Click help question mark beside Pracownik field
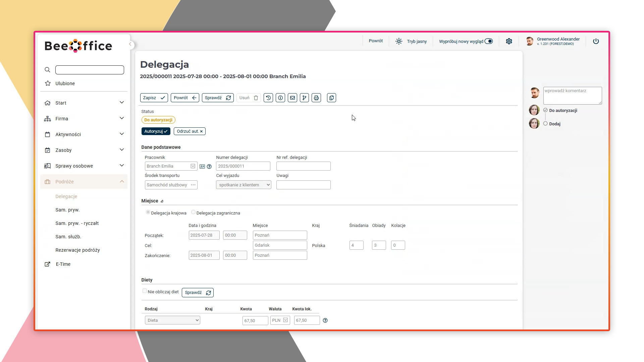 (209, 167)
